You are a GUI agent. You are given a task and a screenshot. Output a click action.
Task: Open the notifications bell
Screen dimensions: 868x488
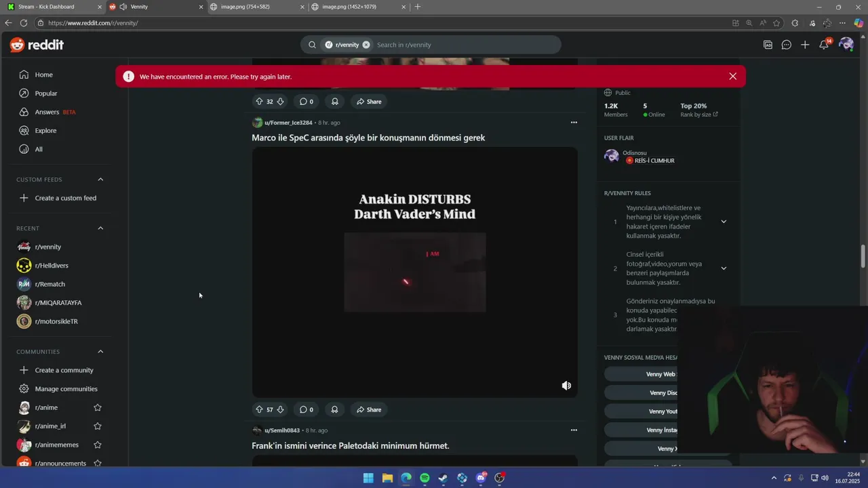coord(824,45)
